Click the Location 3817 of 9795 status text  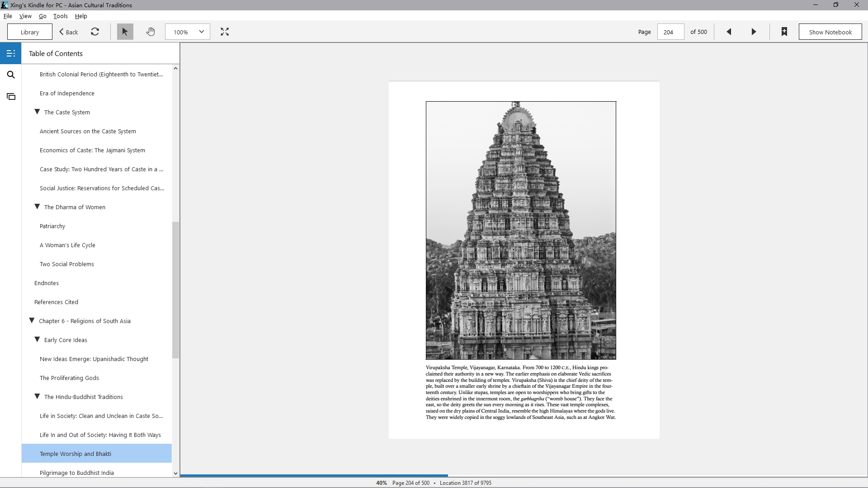click(466, 483)
